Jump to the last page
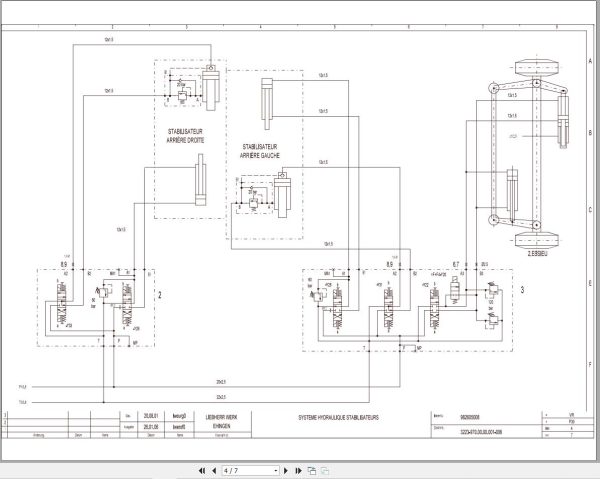This screenshot has height=479, width=600. [298, 471]
